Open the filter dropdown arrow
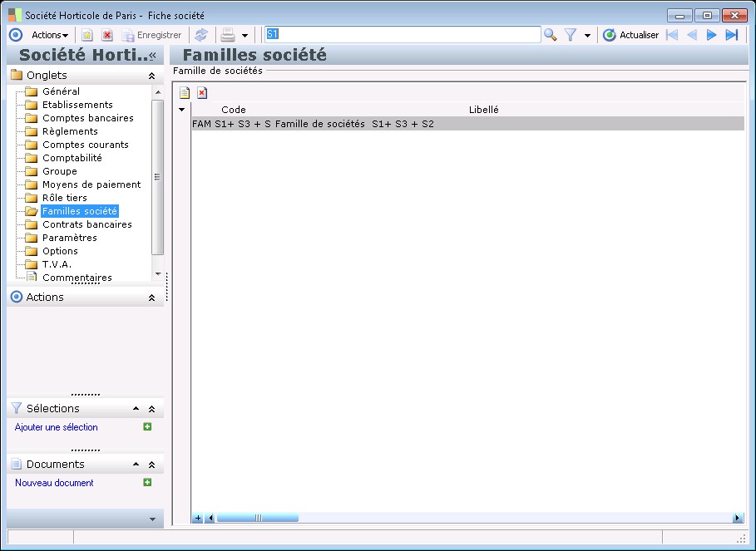Viewport: 756px width, 551px height. 587,35
